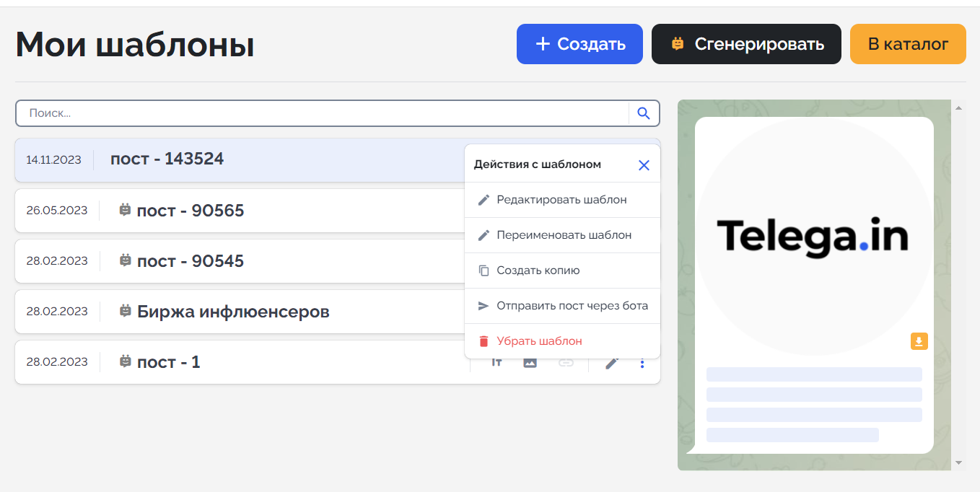Click the magnifier search icon

644,113
